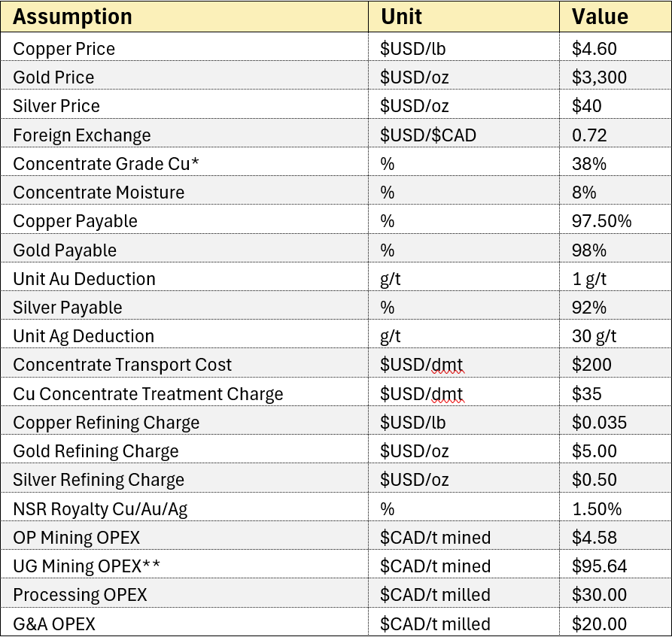Image resolution: width=672 pixels, height=637 pixels.
Task: Select the Value column header
Action: click(600, 17)
